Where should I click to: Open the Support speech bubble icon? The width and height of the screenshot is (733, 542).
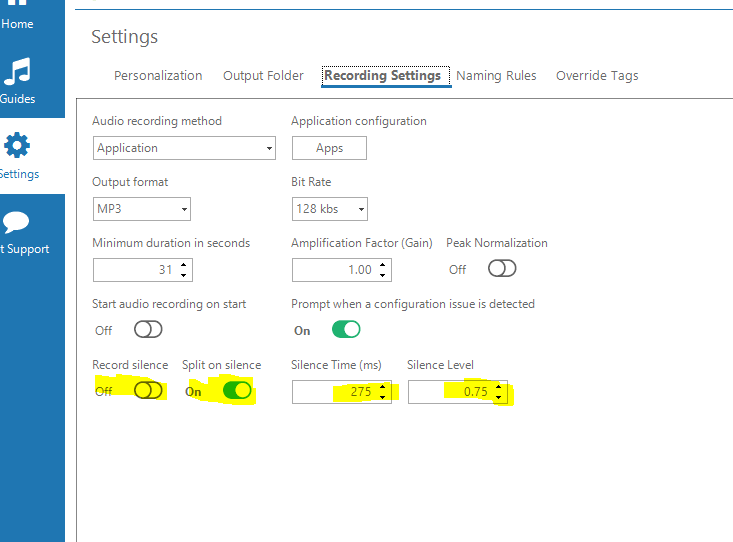15,222
